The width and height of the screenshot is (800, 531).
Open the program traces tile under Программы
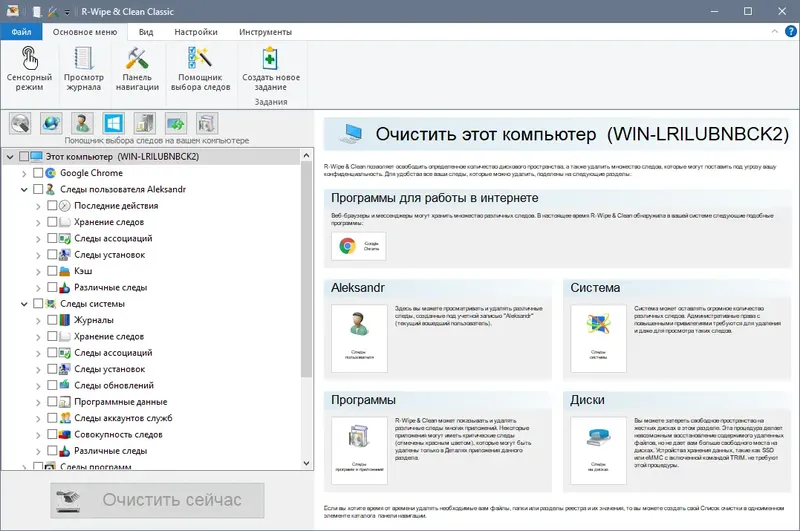click(359, 450)
